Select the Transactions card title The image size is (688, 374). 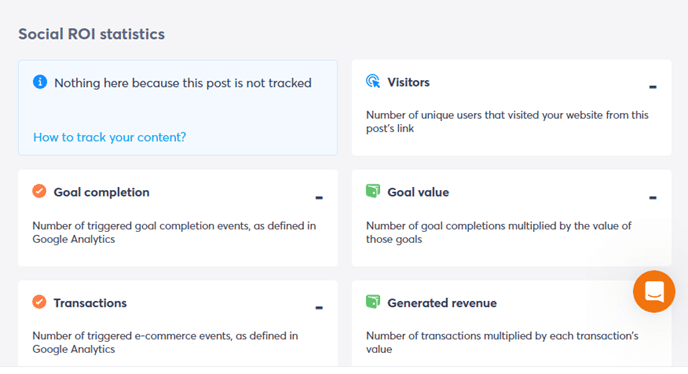[90, 303]
